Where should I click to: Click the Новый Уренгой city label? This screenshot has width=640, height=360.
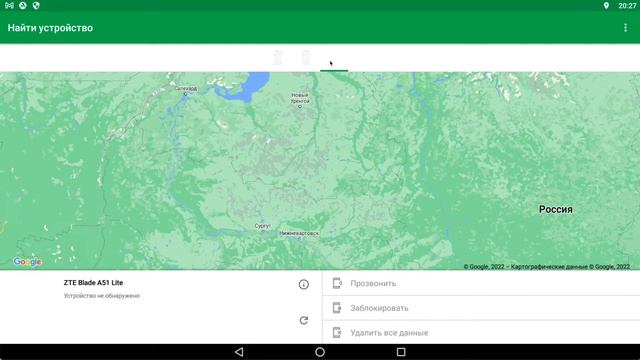(300, 98)
